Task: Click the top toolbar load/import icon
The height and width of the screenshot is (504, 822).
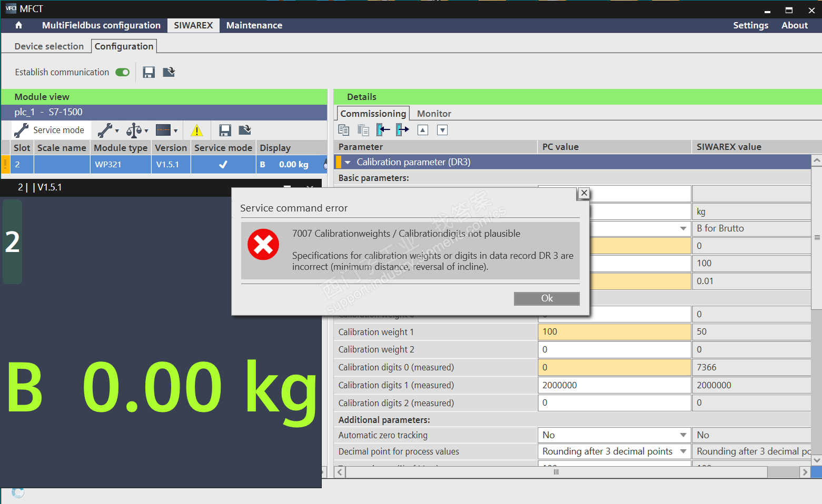Action: [x=169, y=72]
